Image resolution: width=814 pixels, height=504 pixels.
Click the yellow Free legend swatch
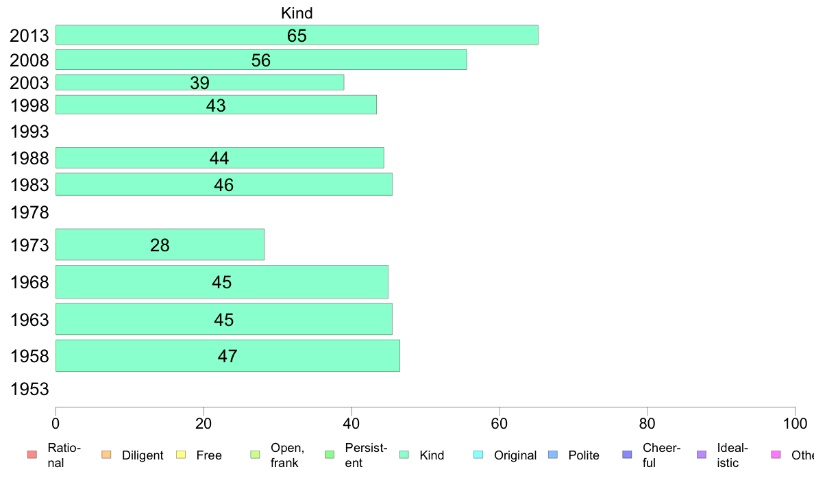(181, 455)
